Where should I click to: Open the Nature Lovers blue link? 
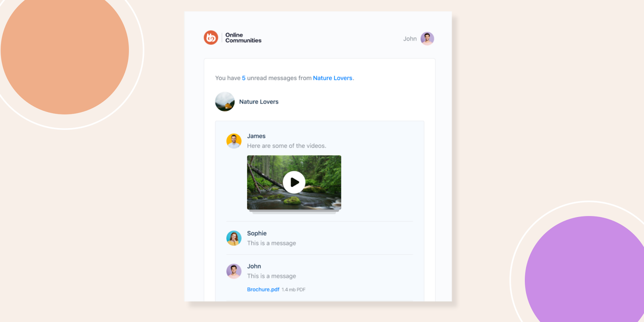(332, 78)
